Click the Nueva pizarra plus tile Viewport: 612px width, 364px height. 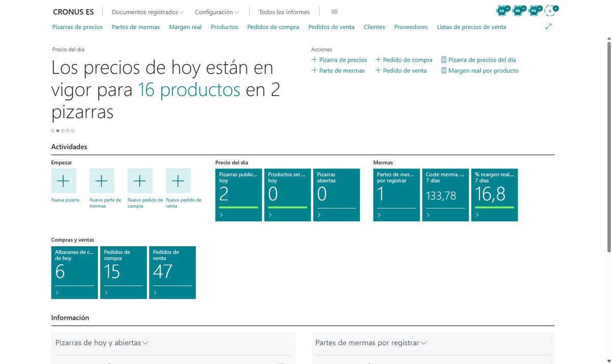64,180
